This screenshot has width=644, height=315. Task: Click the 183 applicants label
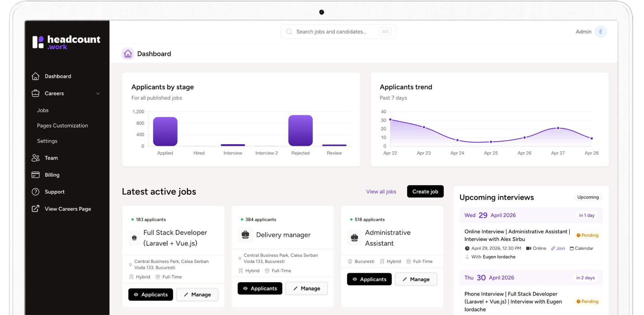tap(151, 219)
